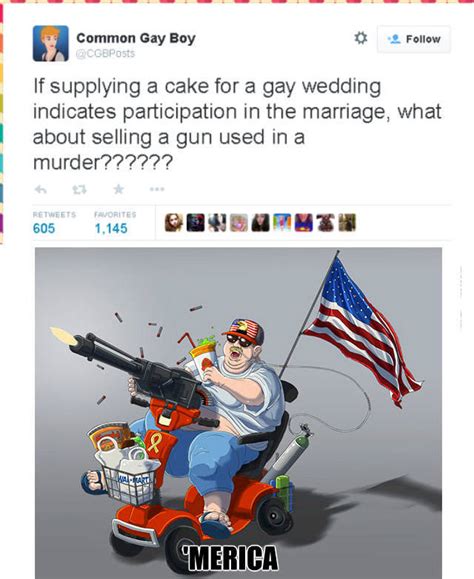The width and height of the screenshot is (474, 579).
Task: Open the three-dots more options
Action: tap(157, 189)
